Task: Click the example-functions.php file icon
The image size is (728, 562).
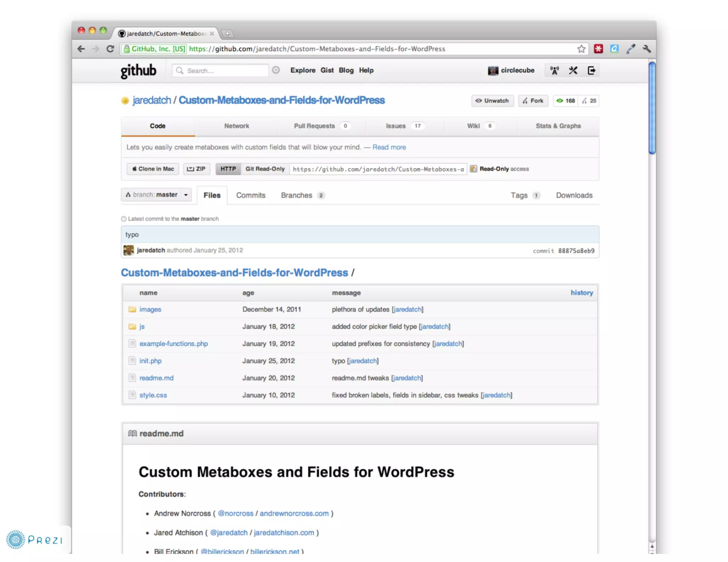Action: coord(132,344)
